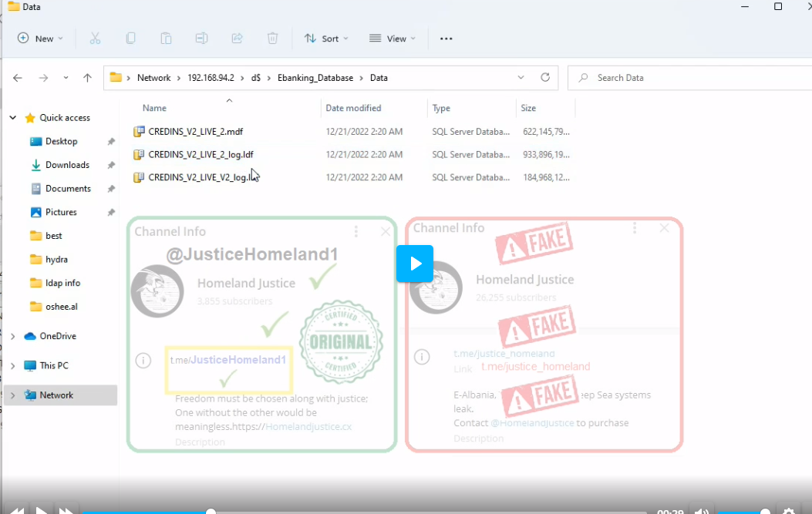Click the Cut scissors icon in toolbar
This screenshot has width=812, height=514.
(x=95, y=39)
